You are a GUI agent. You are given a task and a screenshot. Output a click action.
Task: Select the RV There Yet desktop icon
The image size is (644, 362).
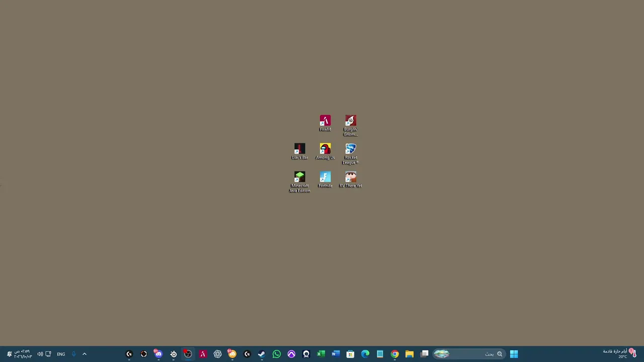pyautogui.click(x=351, y=180)
